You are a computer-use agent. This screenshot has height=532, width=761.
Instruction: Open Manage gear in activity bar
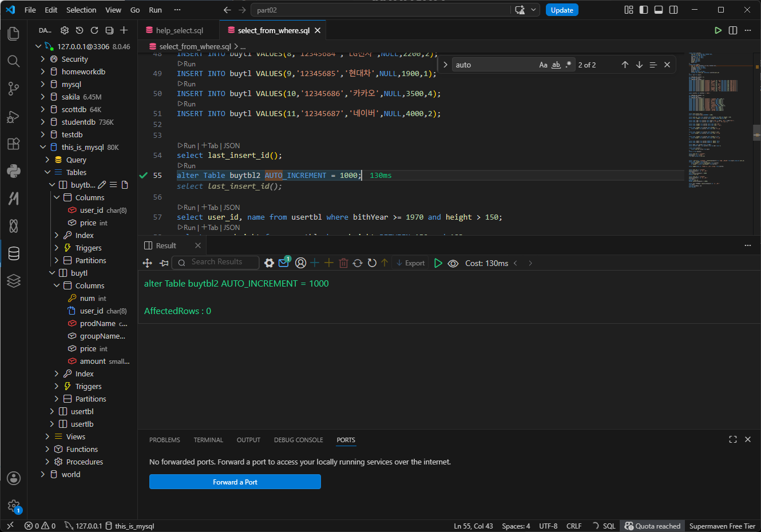(14, 506)
